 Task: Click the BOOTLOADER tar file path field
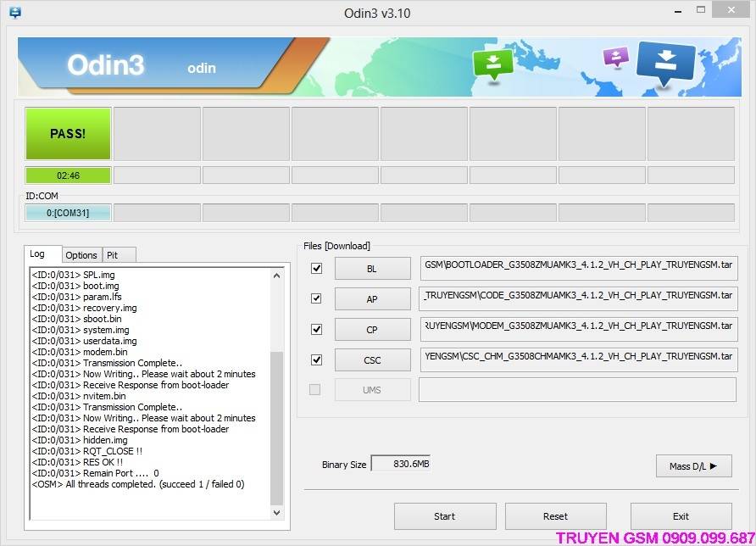coord(579,268)
